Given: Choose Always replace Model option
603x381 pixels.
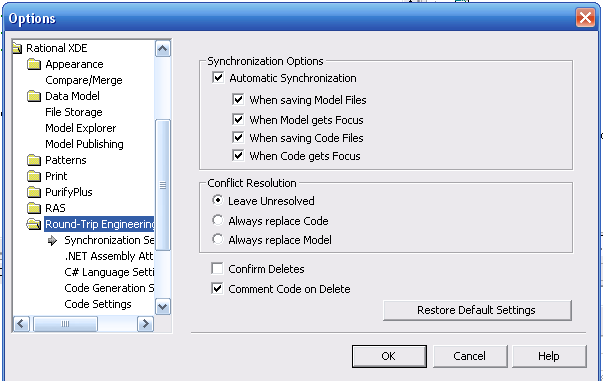Looking at the screenshot, I should [x=218, y=239].
